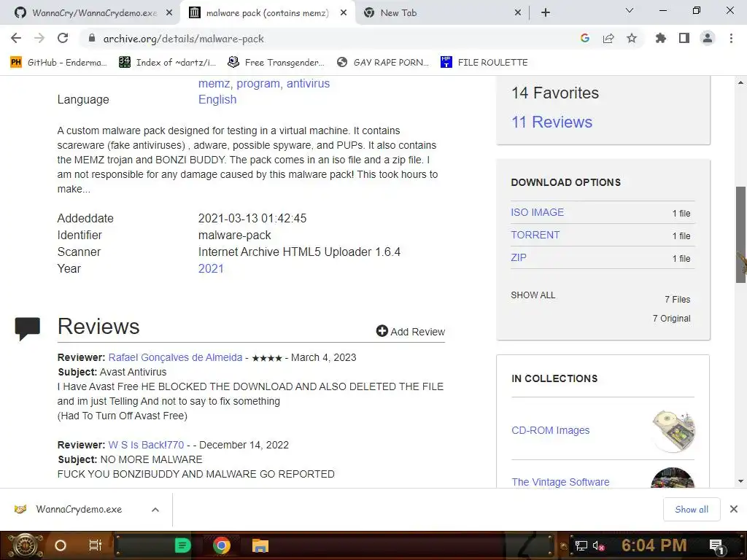Open the green notes taskbar app
This screenshot has height=560, width=747.
pos(183,545)
